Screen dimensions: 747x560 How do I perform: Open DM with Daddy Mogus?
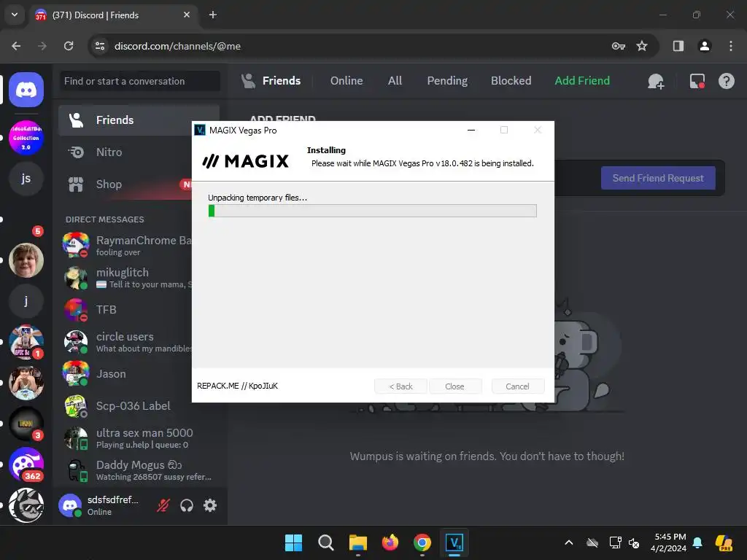pyautogui.click(x=139, y=470)
